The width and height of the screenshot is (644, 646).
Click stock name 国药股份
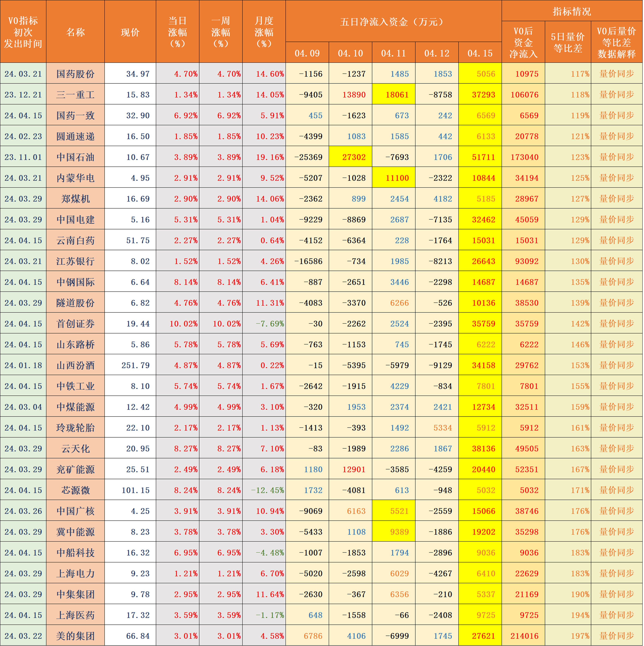pos(76,74)
